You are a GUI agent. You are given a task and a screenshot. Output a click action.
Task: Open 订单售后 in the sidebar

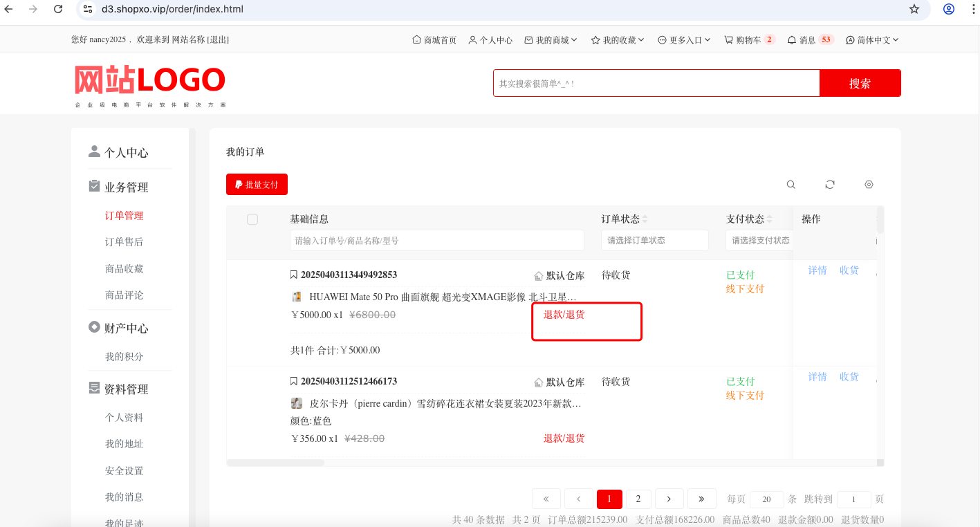(x=124, y=242)
